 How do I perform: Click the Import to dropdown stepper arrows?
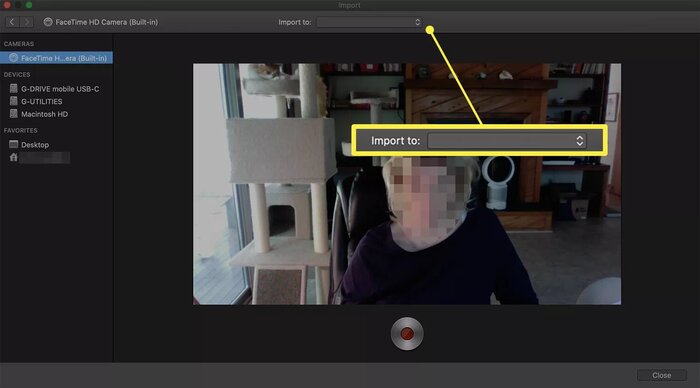417,22
